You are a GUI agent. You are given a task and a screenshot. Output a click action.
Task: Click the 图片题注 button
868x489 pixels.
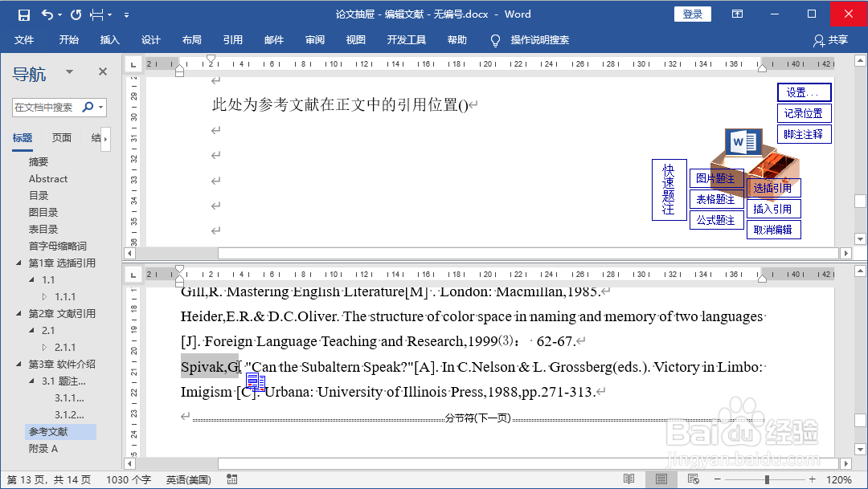[716, 178]
